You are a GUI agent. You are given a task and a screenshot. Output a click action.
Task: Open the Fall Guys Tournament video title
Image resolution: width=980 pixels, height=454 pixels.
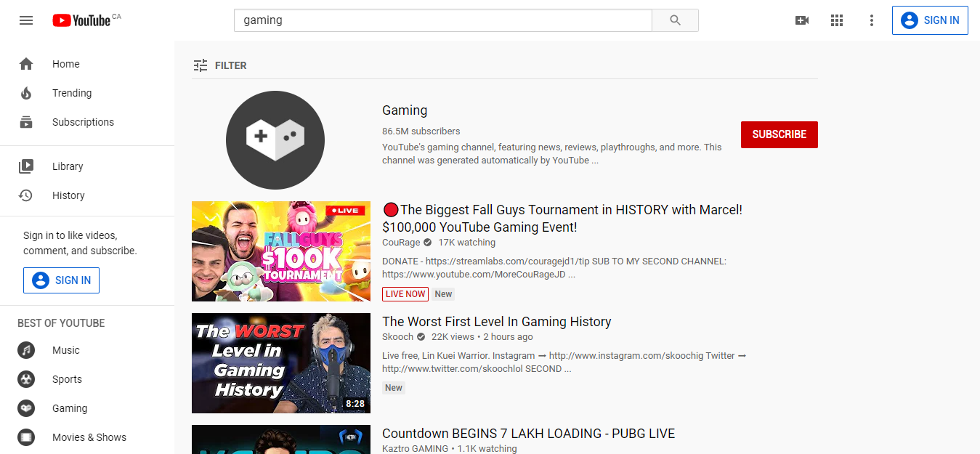(562, 219)
